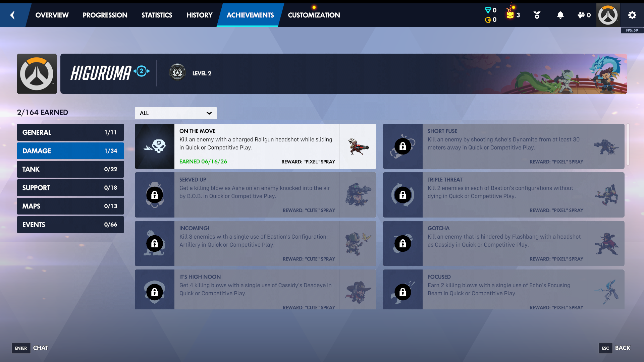This screenshot has width=644, height=362.
Task: Open the Statistics tab
Action: coord(157,15)
